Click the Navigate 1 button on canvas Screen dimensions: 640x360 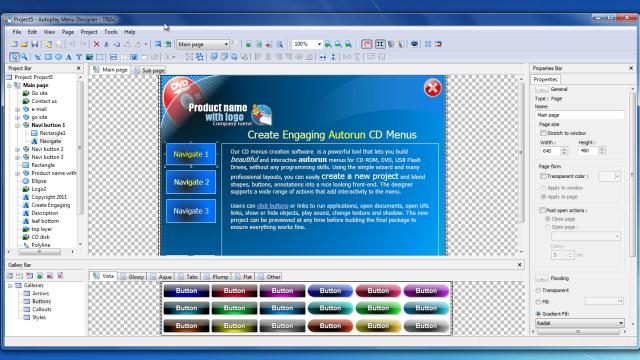coord(191,154)
